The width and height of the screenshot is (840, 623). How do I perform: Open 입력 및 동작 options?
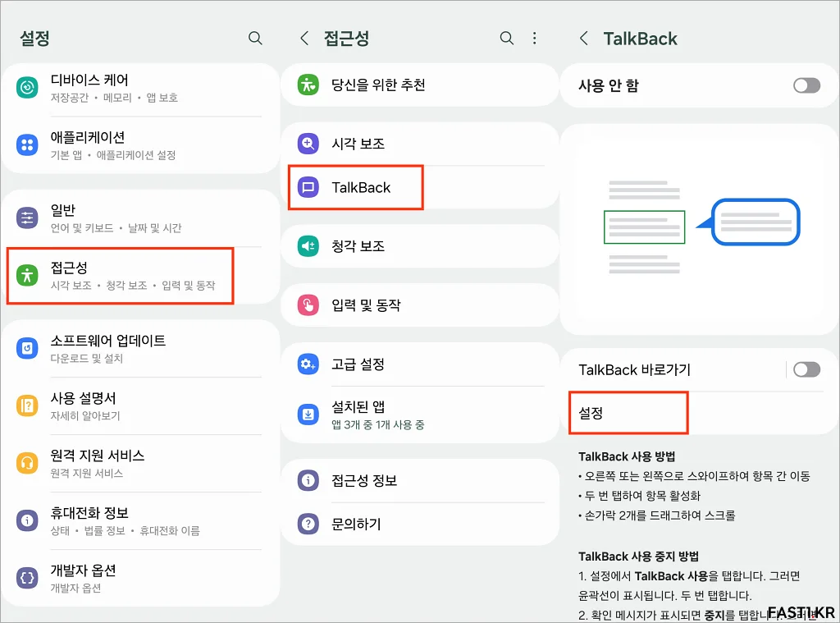click(419, 305)
